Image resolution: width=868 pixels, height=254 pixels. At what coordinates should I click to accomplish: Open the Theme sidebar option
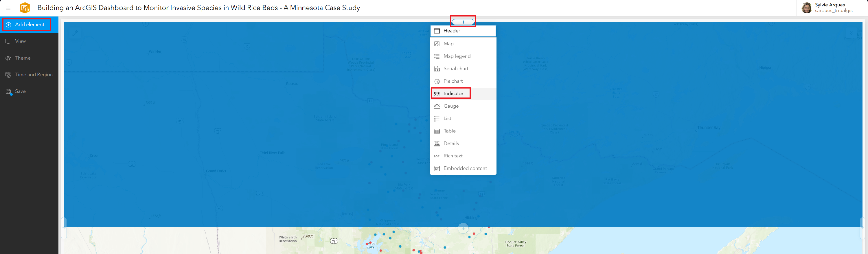coord(29,58)
